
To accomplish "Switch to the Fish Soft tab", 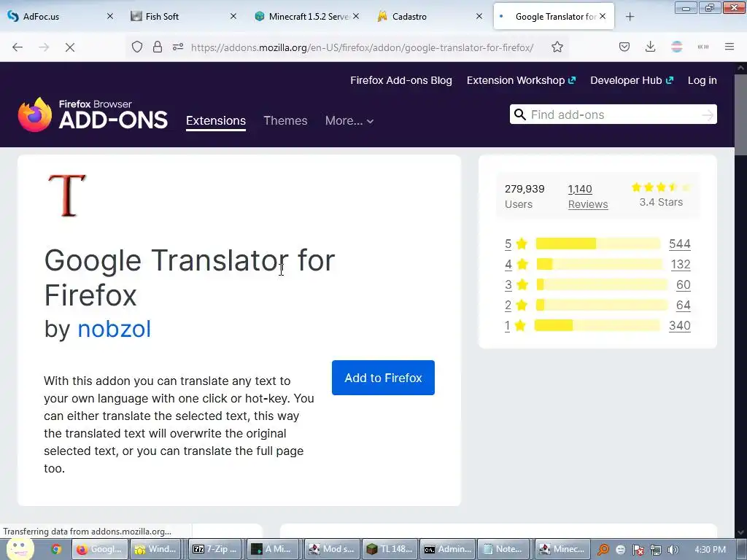I will (x=185, y=16).
